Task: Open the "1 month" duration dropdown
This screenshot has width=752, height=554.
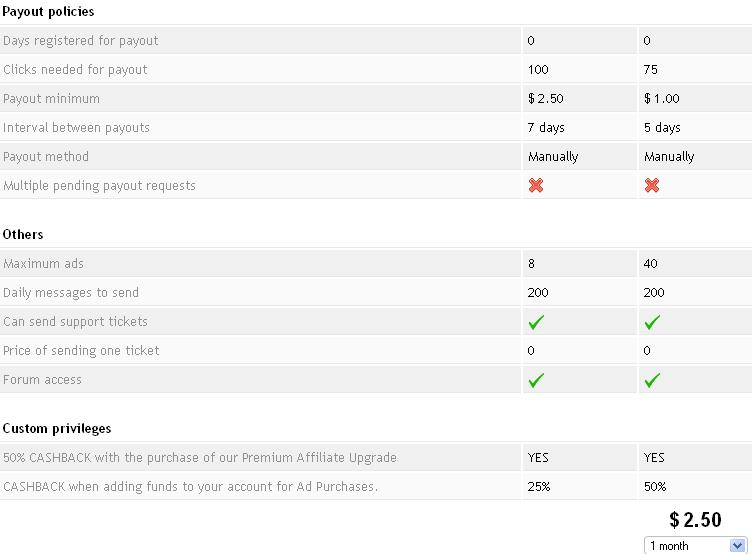Action: pyautogui.click(x=696, y=546)
